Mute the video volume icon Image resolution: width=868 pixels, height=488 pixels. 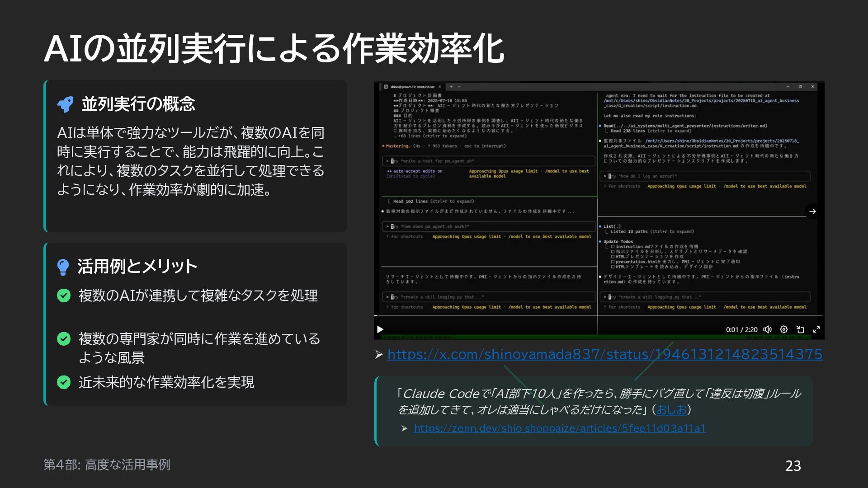click(767, 329)
